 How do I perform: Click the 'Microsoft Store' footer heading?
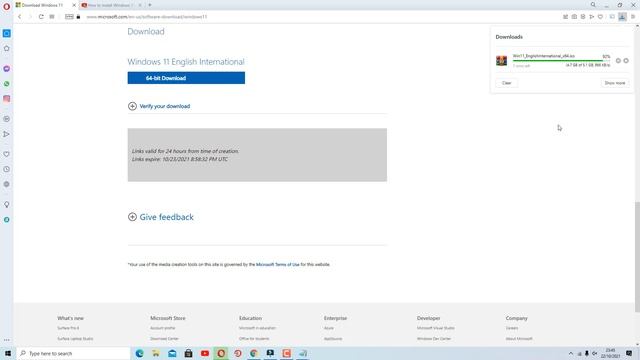click(168, 318)
